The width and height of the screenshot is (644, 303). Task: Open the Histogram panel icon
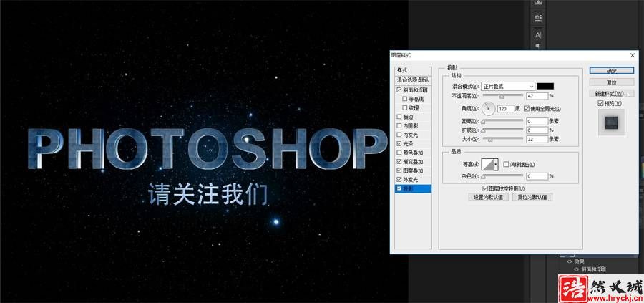[x=538, y=2]
